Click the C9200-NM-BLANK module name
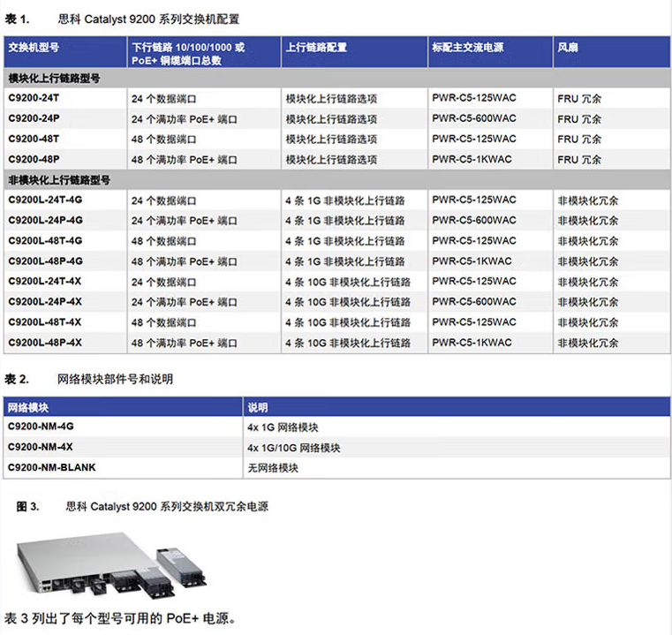The height and width of the screenshot is (635, 672). pos(51,467)
